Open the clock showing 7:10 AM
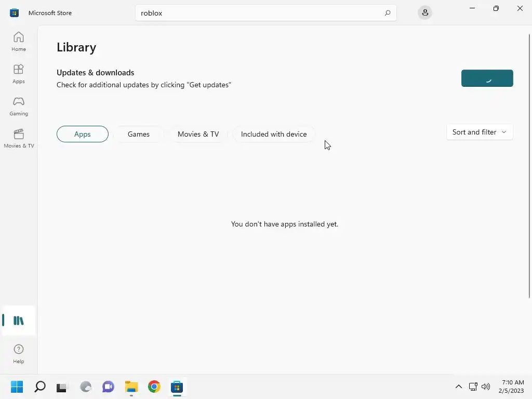The height and width of the screenshot is (399, 532). click(511, 387)
